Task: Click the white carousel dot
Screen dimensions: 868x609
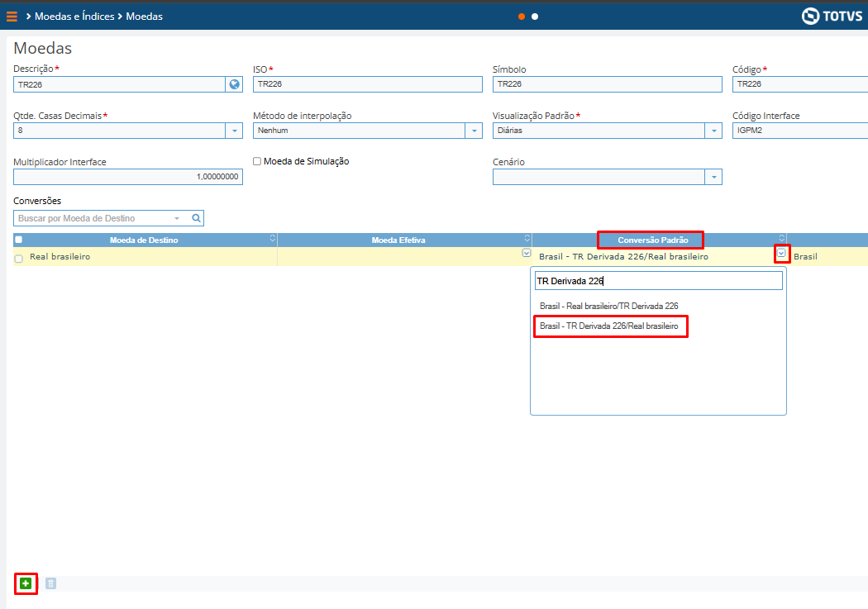Action: click(x=535, y=17)
